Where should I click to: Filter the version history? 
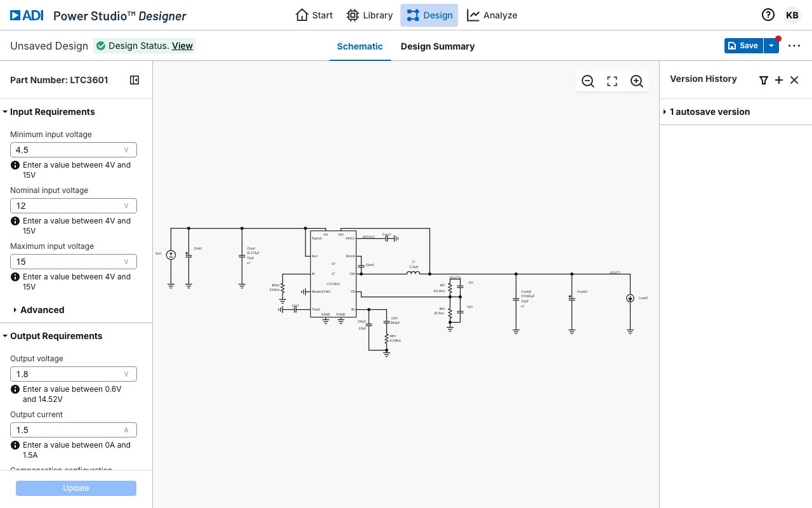tap(764, 80)
